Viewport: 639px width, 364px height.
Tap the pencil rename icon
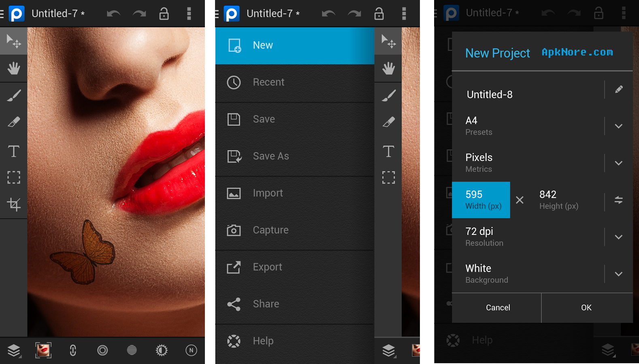pyautogui.click(x=619, y=89)
